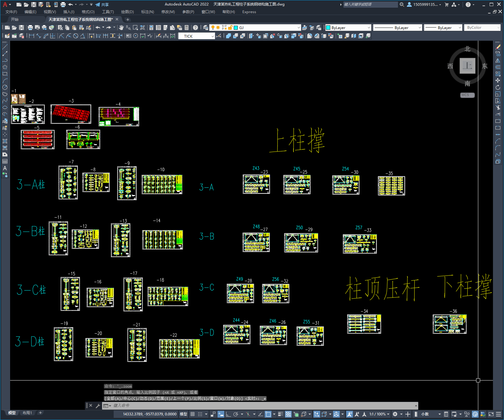Toggle ortho mode in status bar
Viewport: 504px width, 420px height.
228,414
